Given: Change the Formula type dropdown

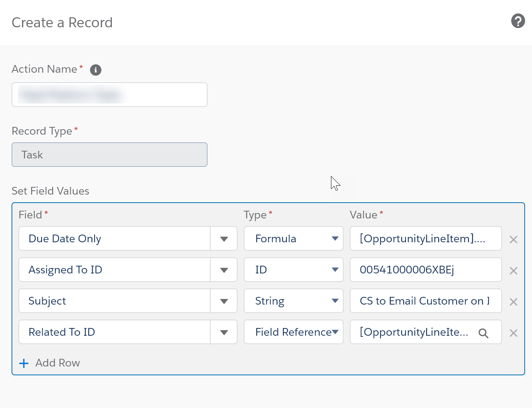Looking at the screenshot, I should click(x=293, y=239).
